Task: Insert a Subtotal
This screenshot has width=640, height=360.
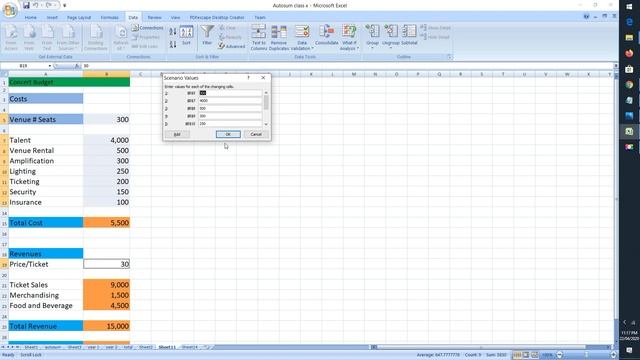Action: tap(409, 36)
